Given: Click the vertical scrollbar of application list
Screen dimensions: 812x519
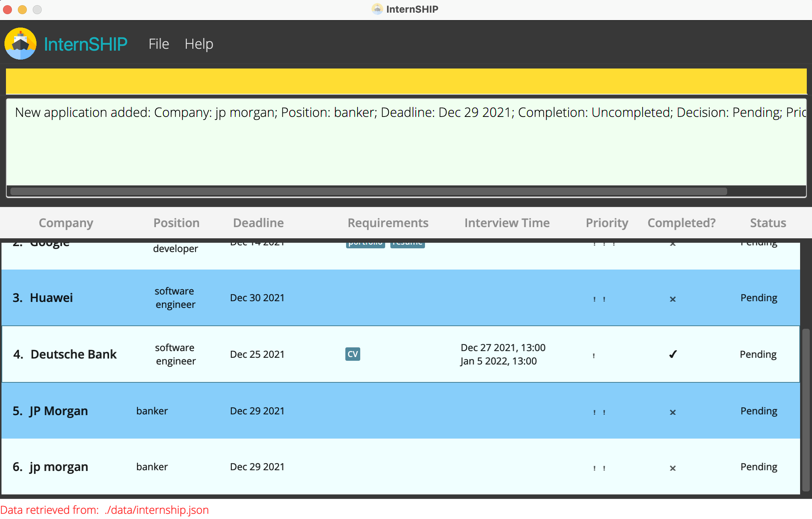Looking at the screenshot, I should [x=805, y=410].
